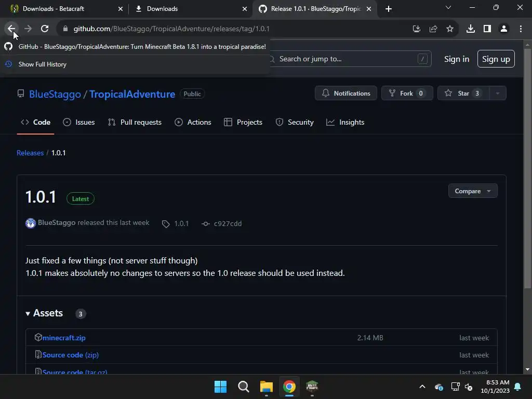Open the Code tab
This screenshot has height=399, width=532.
[x=35, y=122]
